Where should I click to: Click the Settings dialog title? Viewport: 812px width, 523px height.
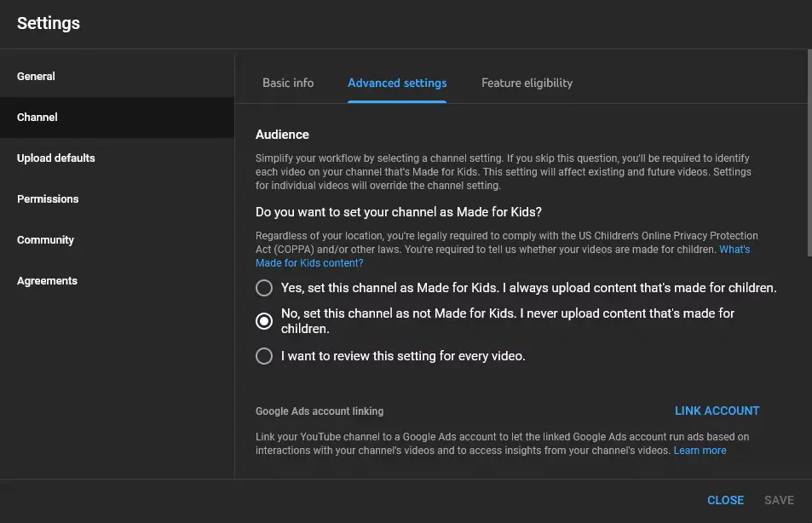(49, 23)
